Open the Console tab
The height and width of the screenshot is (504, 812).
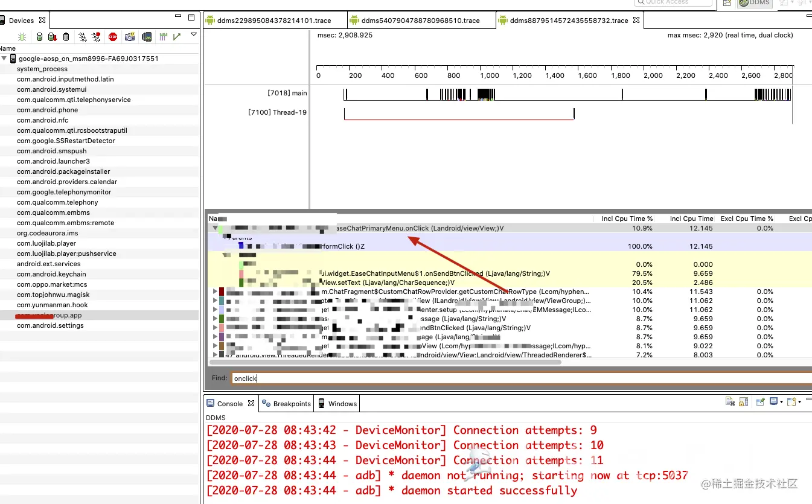click(x=230, y=404)
